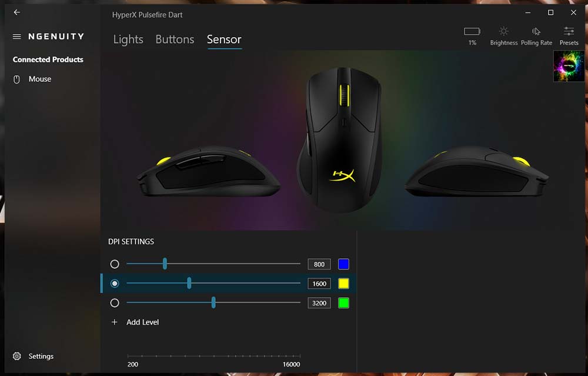Click the 3200 DPI value field

tap(319, 303)
